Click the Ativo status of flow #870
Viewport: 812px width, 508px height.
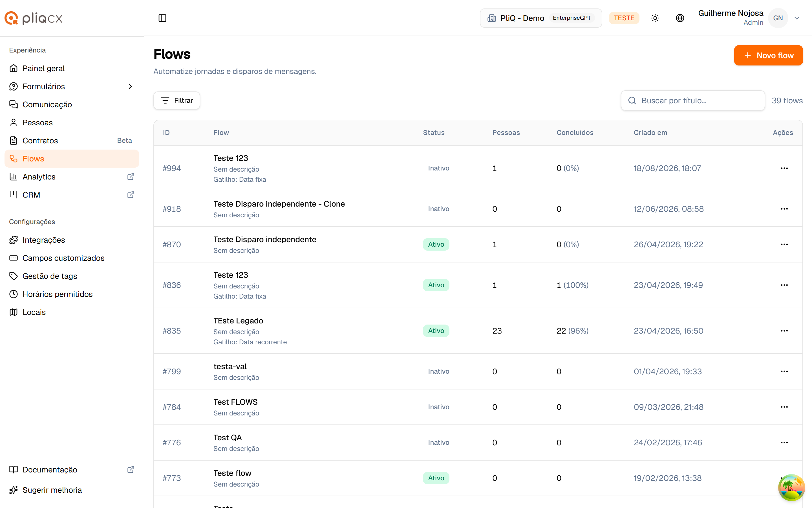(x=436, y=245)
